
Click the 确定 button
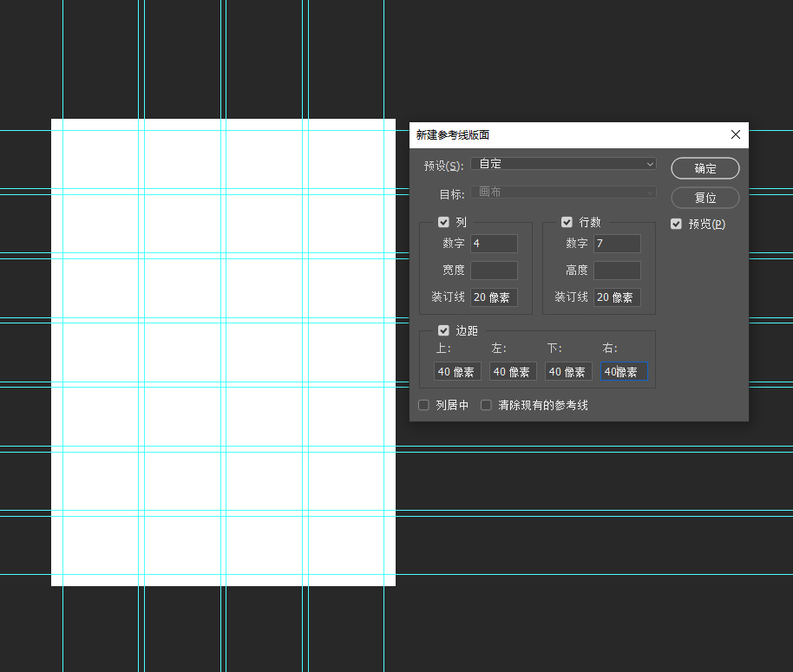coord(705,168)
